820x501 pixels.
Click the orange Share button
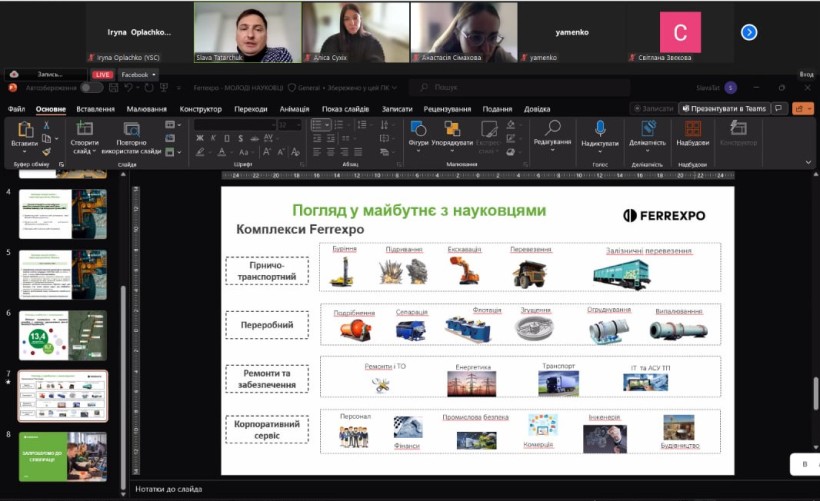(x=803, y=108)
